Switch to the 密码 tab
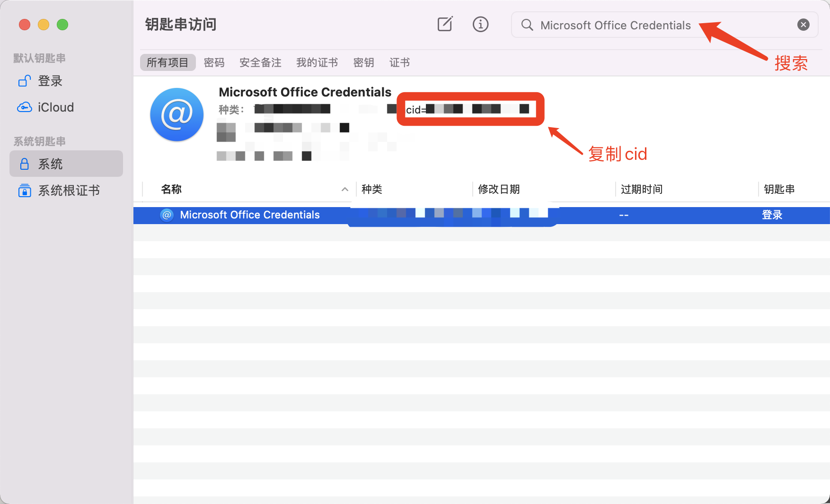Viewport: 830px width, 504px height. click(x=214, y=62)
